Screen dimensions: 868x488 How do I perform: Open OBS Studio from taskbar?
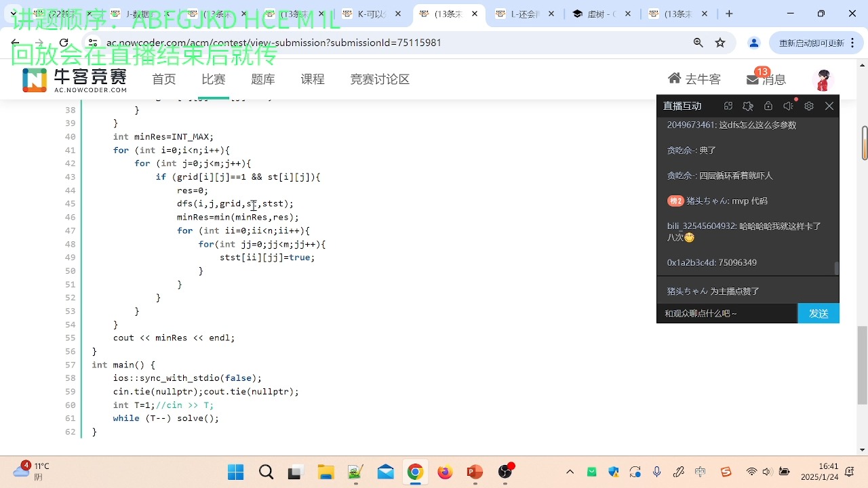505,472
